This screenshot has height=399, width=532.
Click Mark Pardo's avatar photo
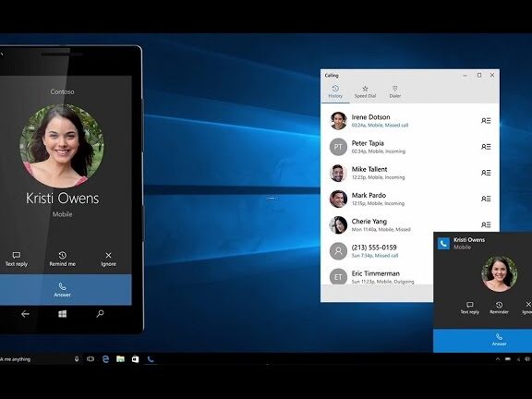pyautogui.click(x=338, y=199)
